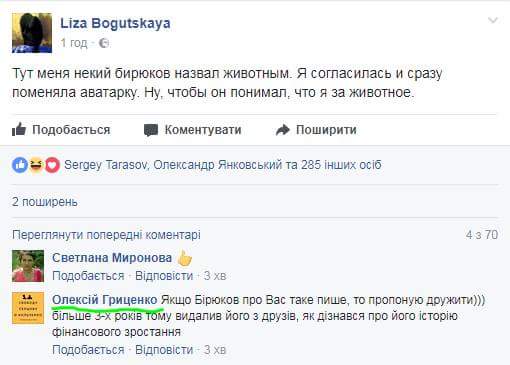Click the red heart Love reaction icon
This screenshot has width=510, height=365.
click(x=52, y=165)
